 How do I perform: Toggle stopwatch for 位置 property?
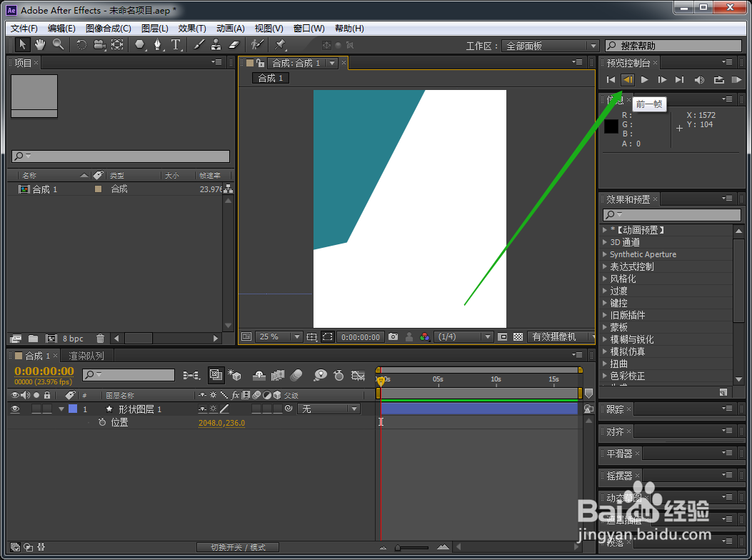(x=102, y=422)
